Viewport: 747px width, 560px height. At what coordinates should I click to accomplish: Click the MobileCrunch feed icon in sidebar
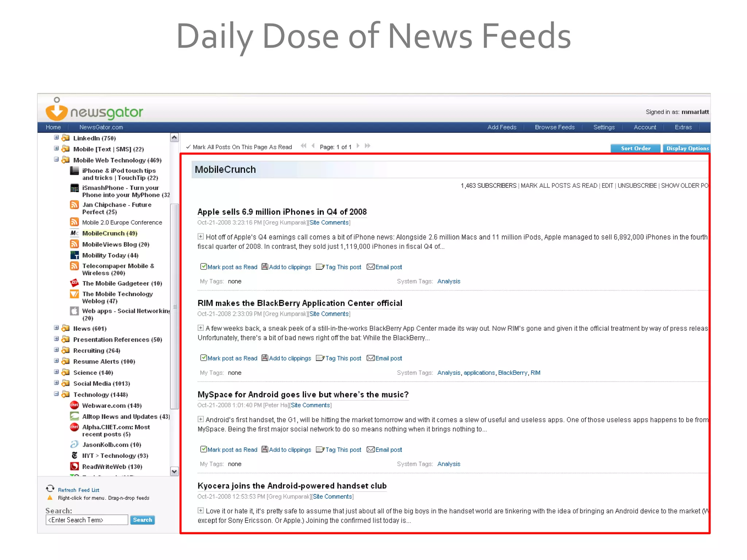[74, 233]
